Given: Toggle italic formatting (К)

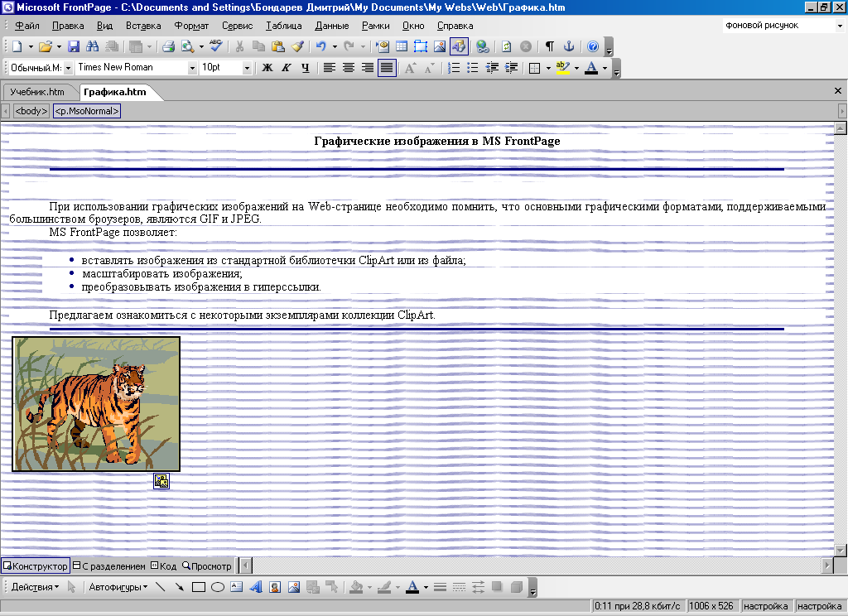Looking at the screenshot, I should click(x=286, y=68).
